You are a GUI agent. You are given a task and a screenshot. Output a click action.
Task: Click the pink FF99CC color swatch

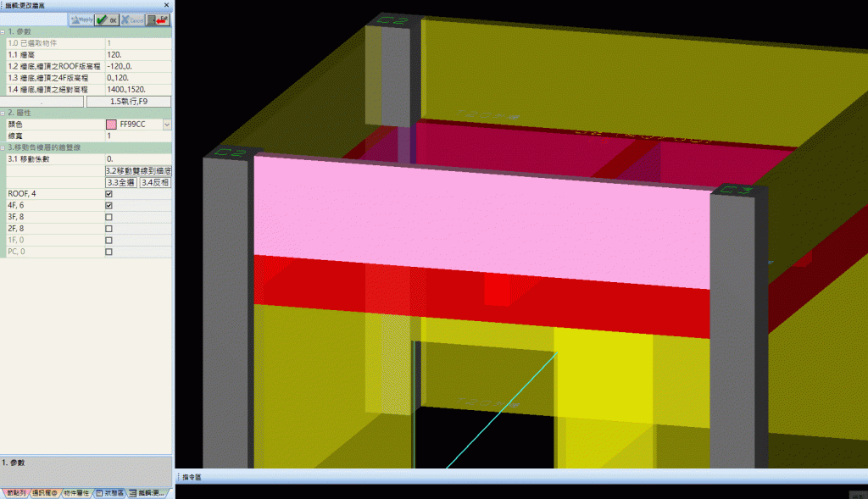click(x=111, y=125)
